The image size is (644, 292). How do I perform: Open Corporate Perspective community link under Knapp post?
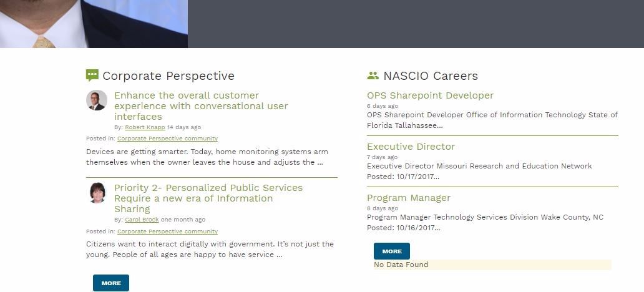[x=168, y=139]
